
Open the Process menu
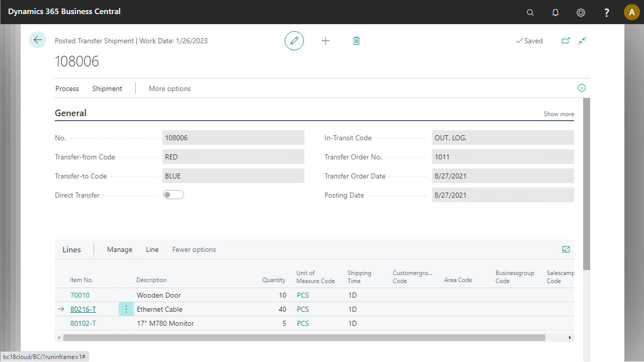tap(67, 88)
